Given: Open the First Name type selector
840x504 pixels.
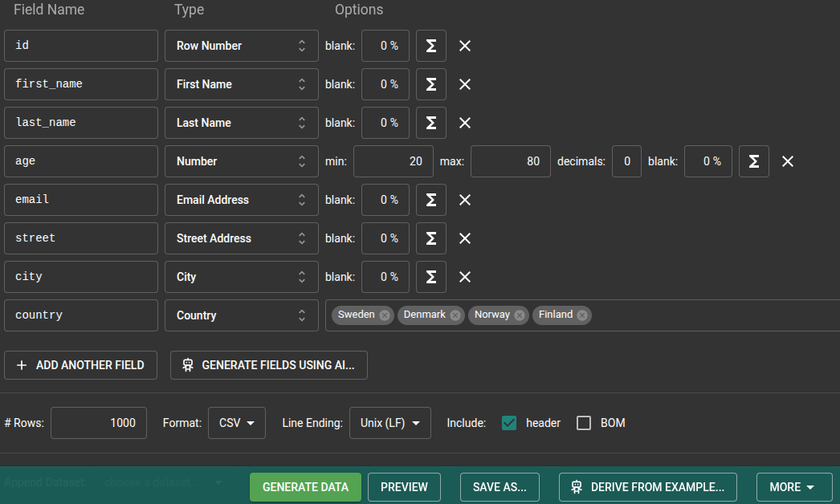Looking at the screenshot, I should pyautogui.click(x=242, y=84).
